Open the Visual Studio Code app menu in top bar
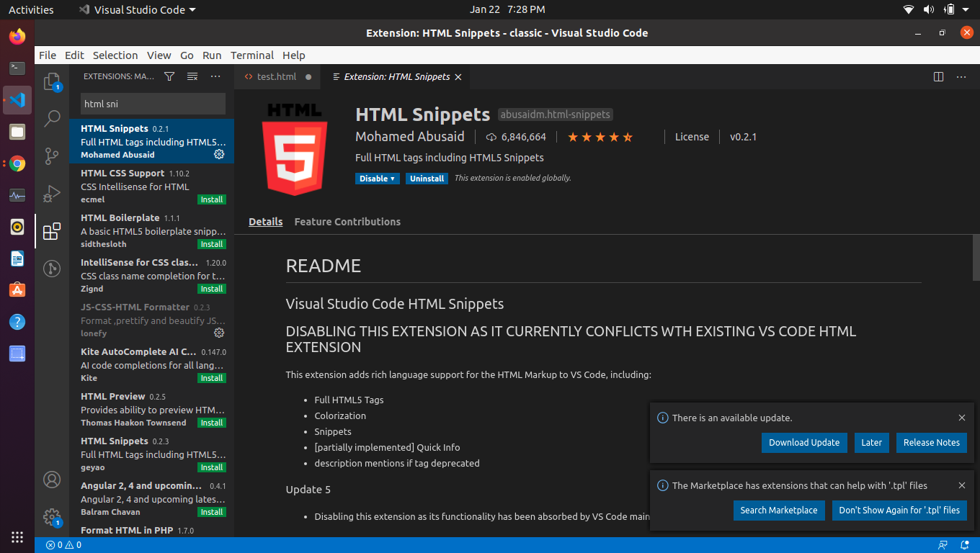 pyautogui.click(x=137, y=9)
